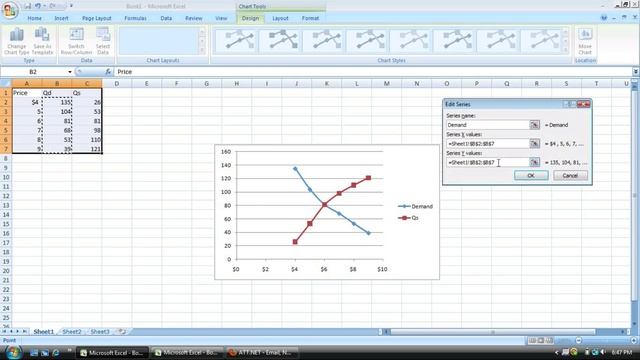Click Cancel in Edit Series dialog

pyautogui.click(x=570, y=176)
